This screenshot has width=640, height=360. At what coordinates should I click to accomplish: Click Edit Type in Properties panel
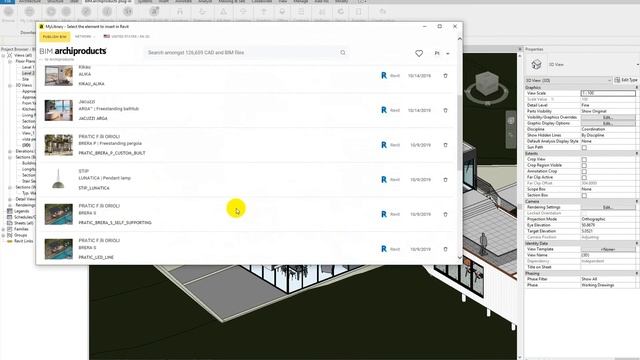point(627,80)
